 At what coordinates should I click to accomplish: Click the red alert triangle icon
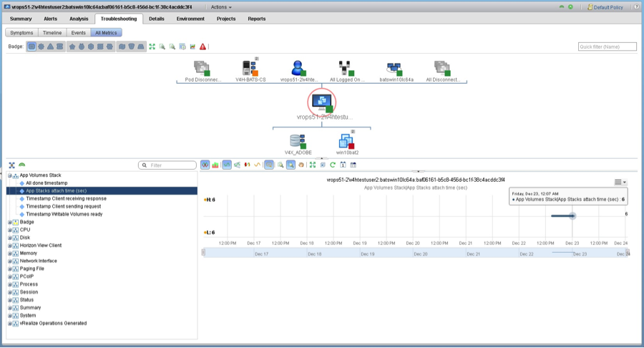pos(203,47)
